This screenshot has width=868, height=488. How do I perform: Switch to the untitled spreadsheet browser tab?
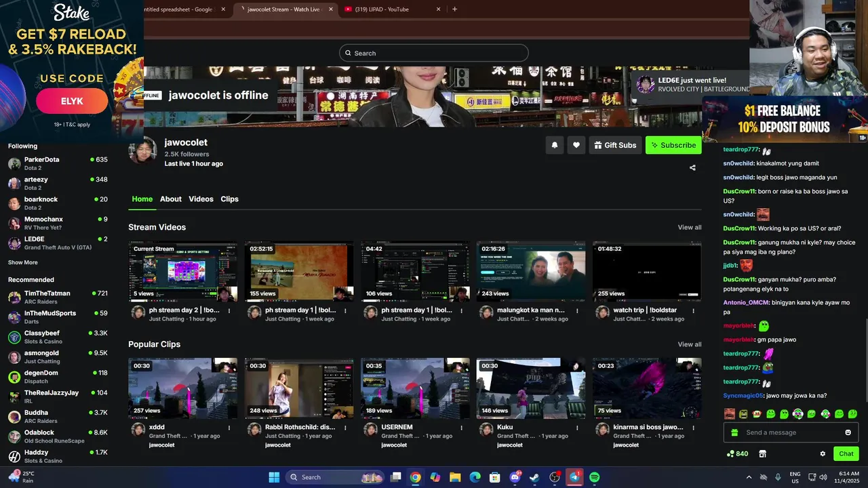tap(183, 9)
